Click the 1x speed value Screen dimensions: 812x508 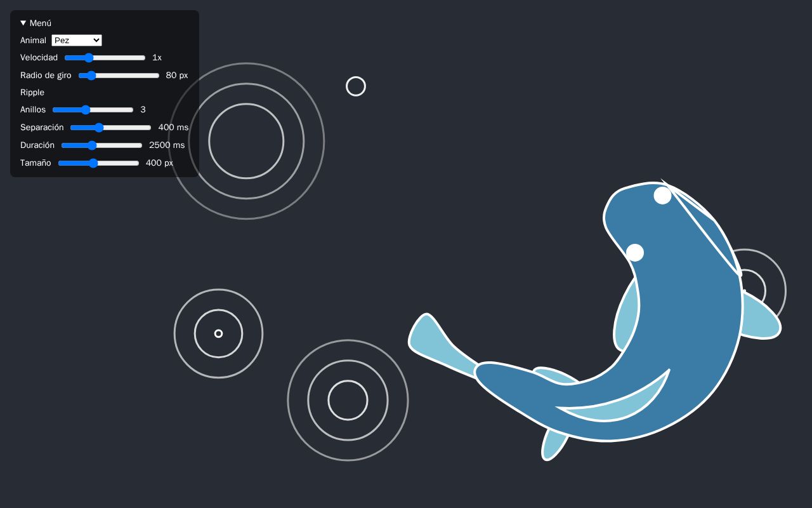157,58
